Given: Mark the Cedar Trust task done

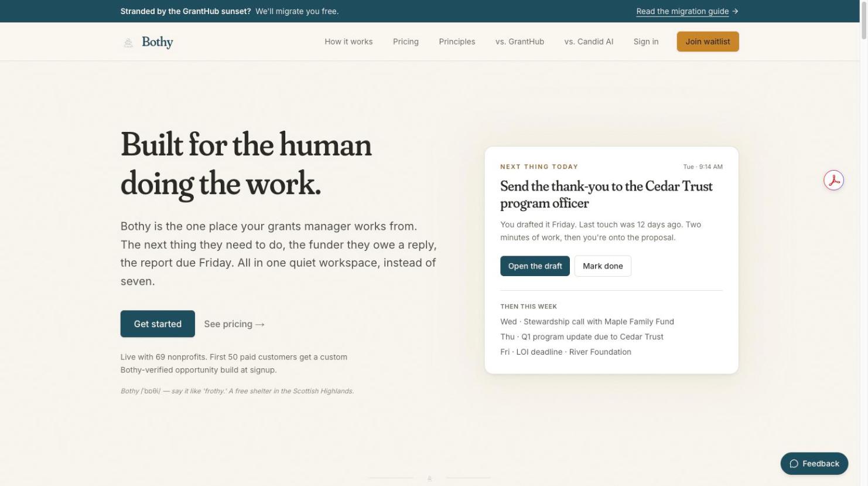Looking at the screenshot, I should [x=603, y=266].
